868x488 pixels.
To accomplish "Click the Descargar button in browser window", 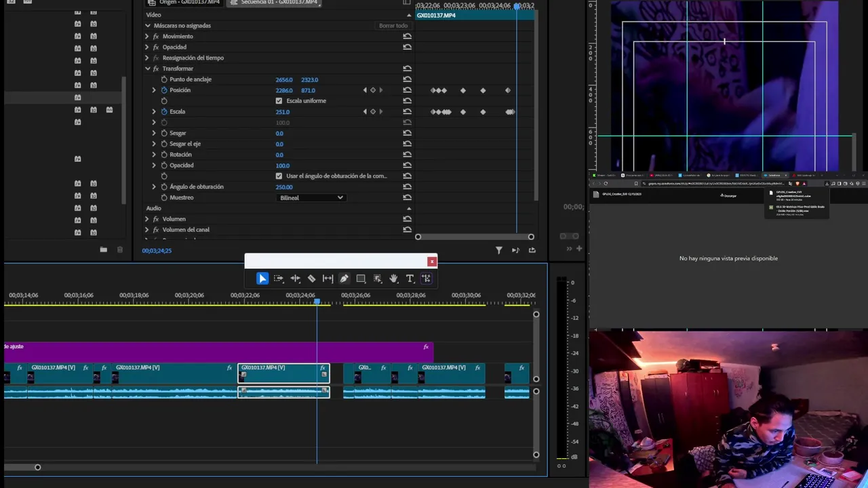I will 730,196.
